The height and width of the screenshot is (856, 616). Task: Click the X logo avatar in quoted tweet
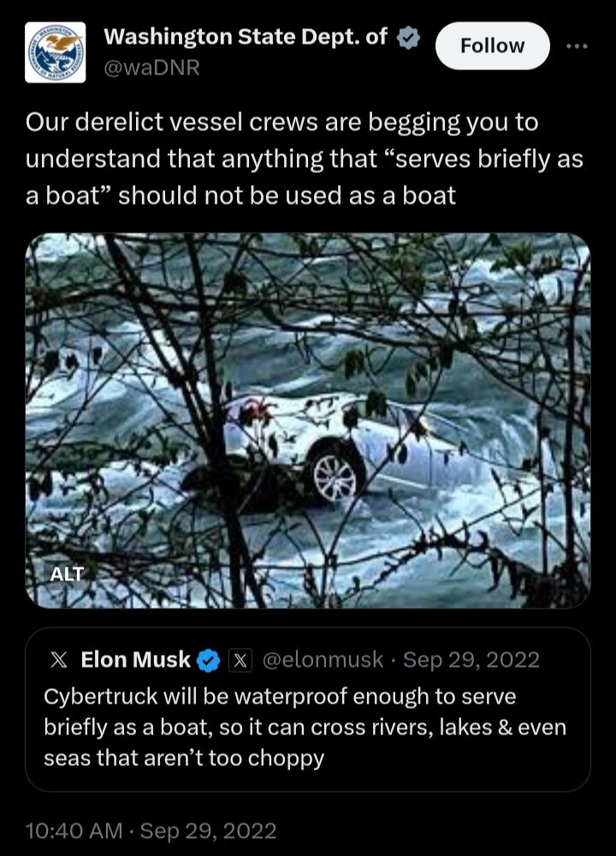(59, 660)
